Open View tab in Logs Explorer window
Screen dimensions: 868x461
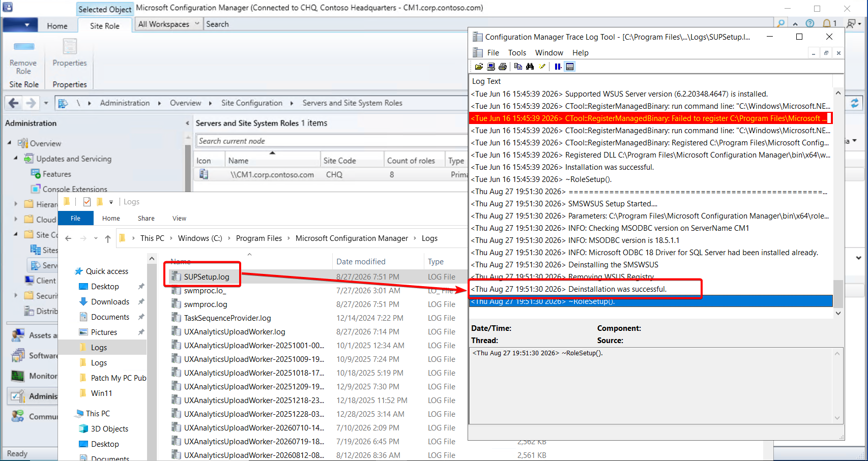tap(179, 218)
